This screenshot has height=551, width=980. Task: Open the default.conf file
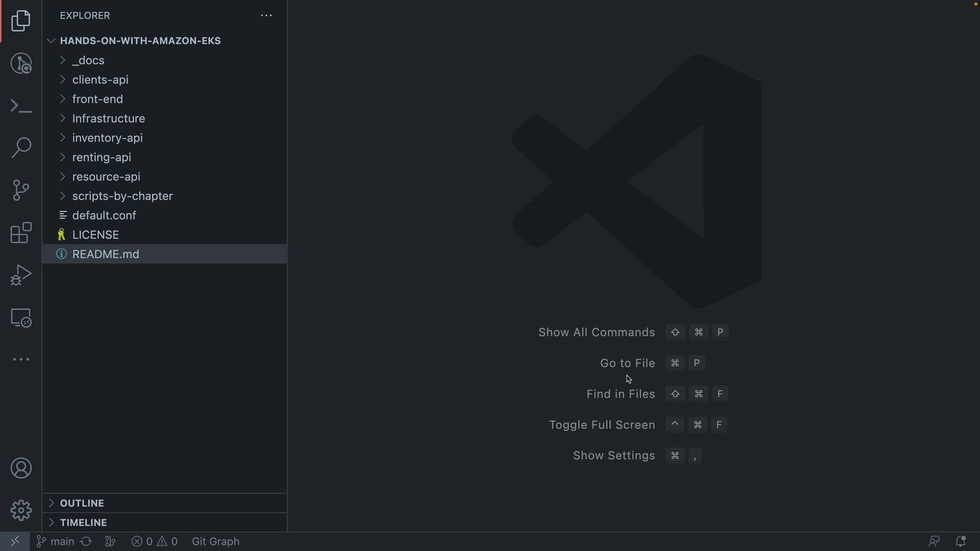[x=104, y=215]
